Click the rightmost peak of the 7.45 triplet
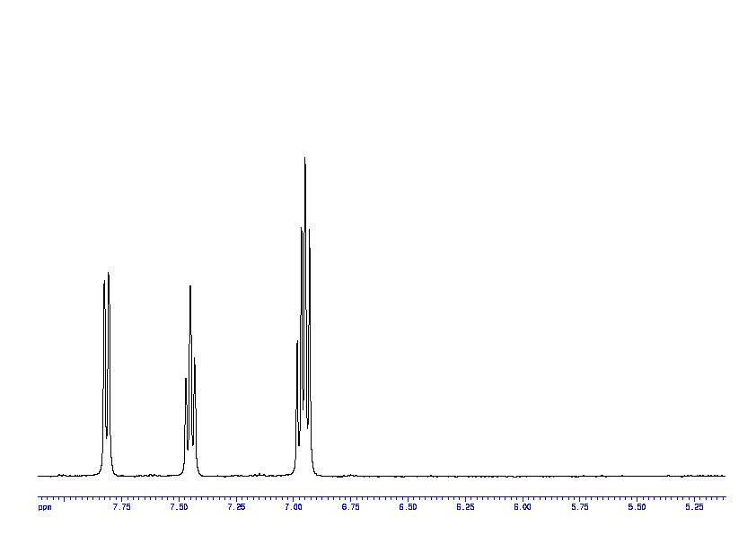The height and width of the screenshot is (535, 756). point(195,361)
